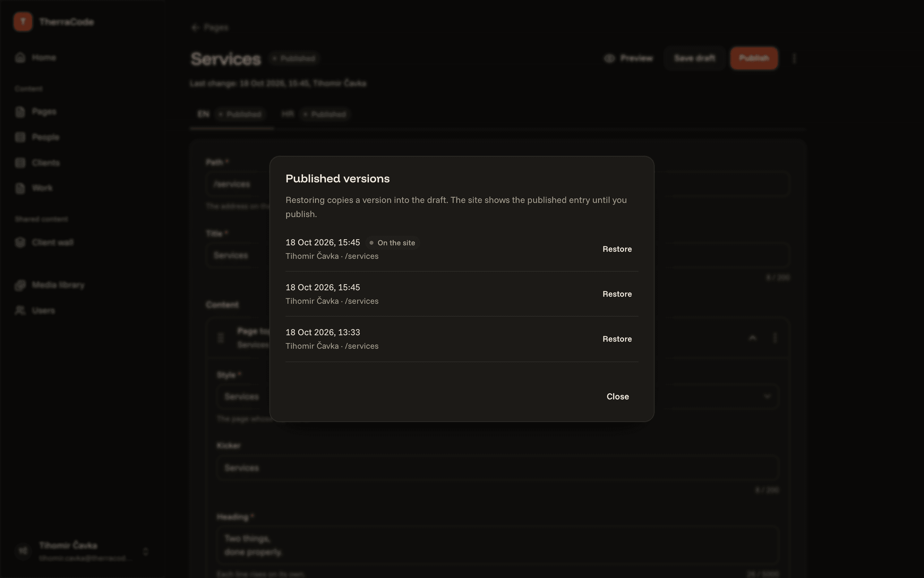Click the Kicker input field
The width and height of the screenshot is (924, 578).
click(x=498, y=468)
